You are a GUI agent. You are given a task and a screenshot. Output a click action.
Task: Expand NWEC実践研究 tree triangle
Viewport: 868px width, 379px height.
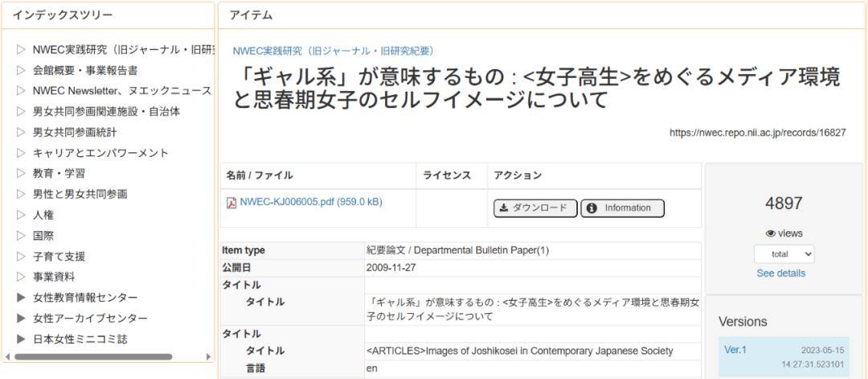tap(21, 49)
